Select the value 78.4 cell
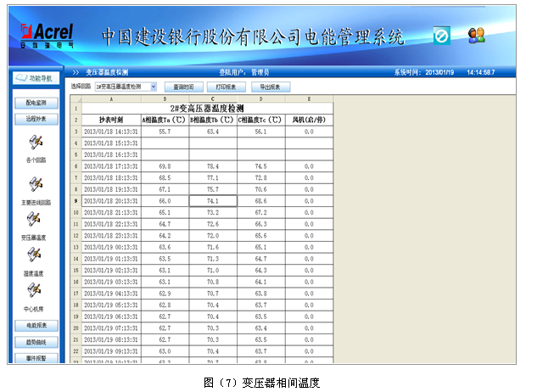Screen dimensions: 554x392 pyautogui.click(x=213, y=166)
